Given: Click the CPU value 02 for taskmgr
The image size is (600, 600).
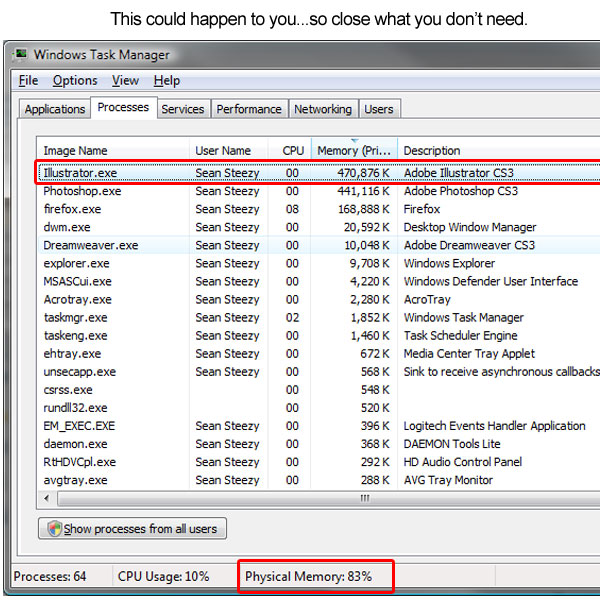Looking at the screenshot, I should 292,317.
